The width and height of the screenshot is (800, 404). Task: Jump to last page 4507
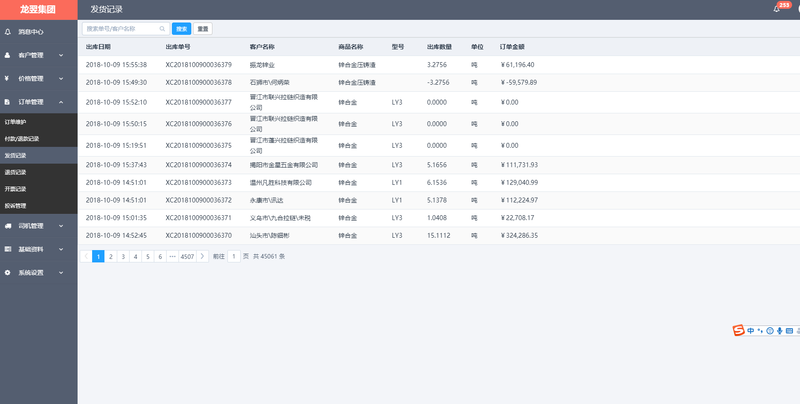pos(187,257)
